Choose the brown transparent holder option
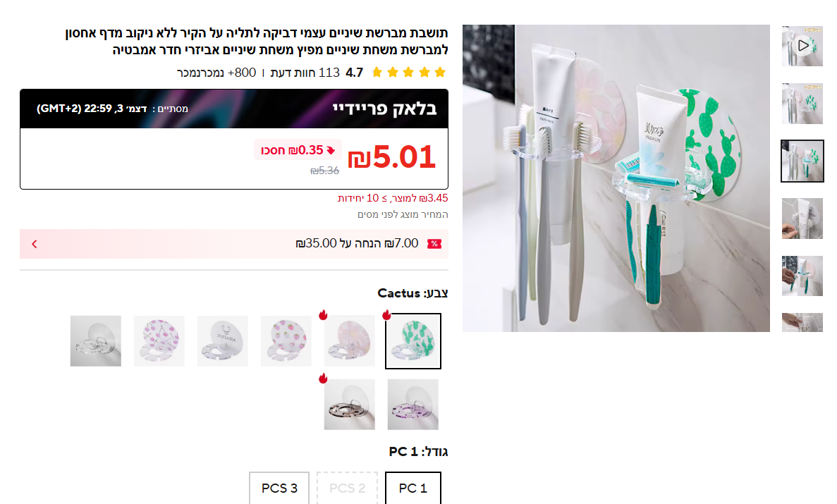Viewport: 837px width, 504px height. pos(350,405)
